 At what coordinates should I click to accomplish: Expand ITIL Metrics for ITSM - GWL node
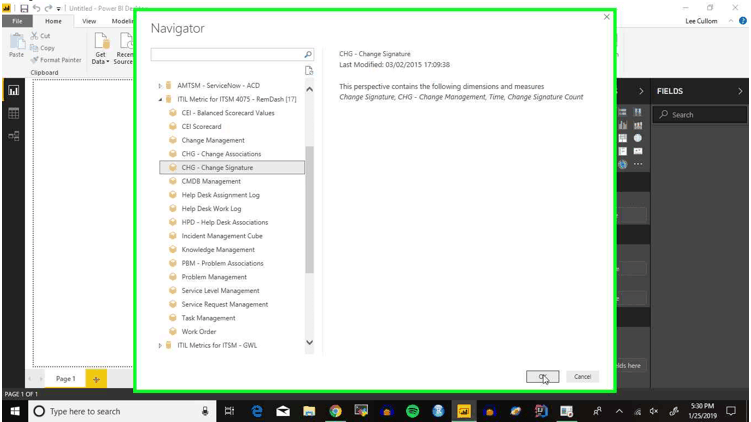160,345
